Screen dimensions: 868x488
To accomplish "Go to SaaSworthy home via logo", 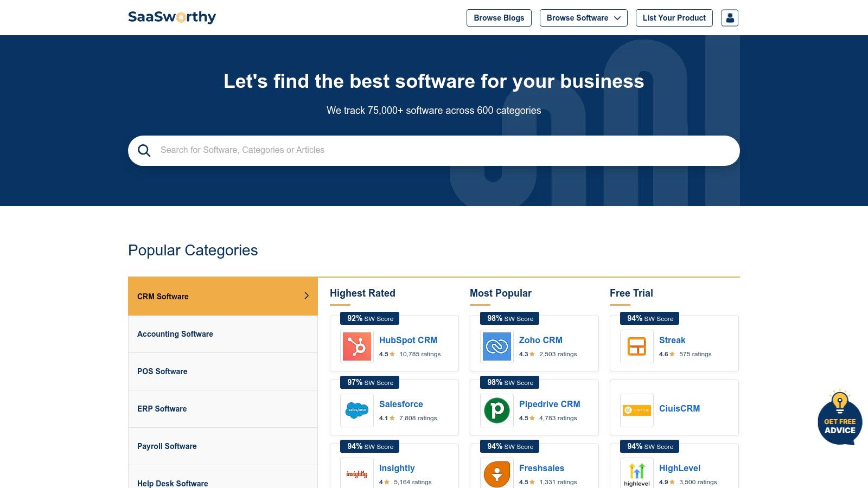I will click(172, 17).
